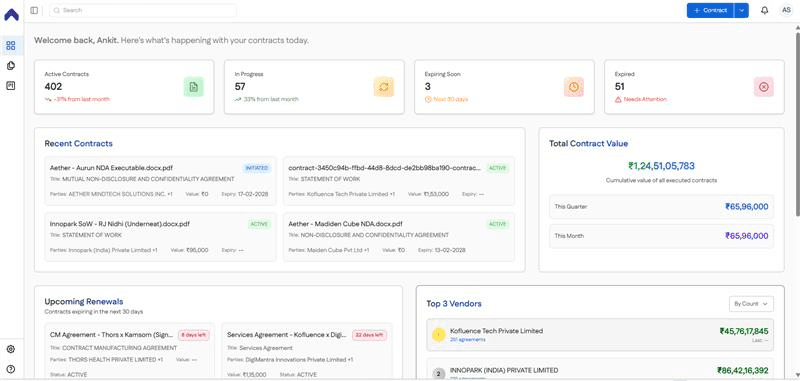Click the + Contract button
The width and height of the screenshot is (800, 381).
tap(710, 10)
